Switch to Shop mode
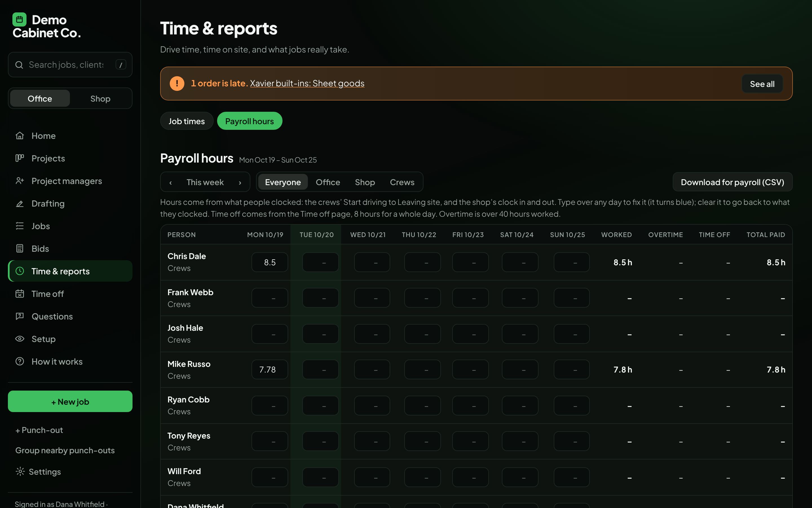Image resolution: width=812 pixels, height=508 pixels. tap(100, 98)
